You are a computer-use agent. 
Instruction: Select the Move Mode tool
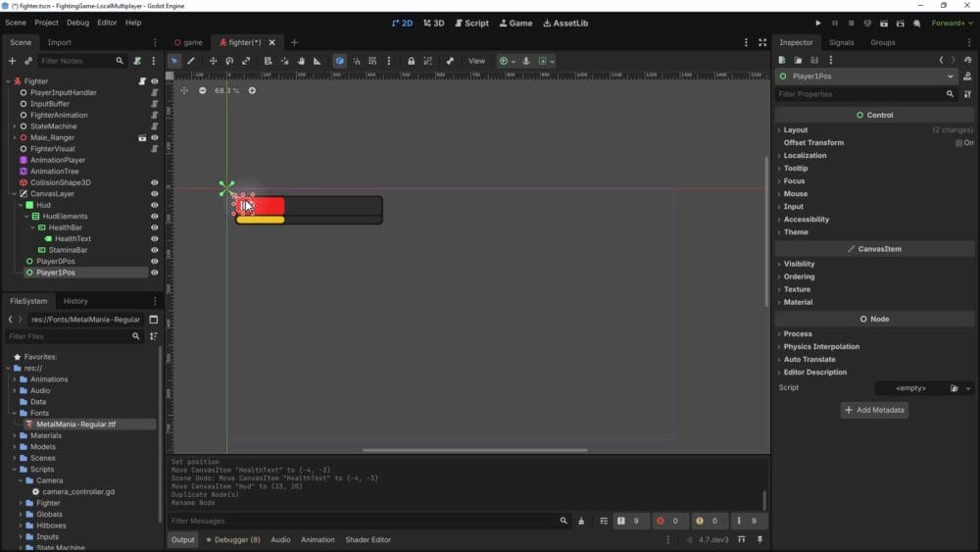click(213, 61)
